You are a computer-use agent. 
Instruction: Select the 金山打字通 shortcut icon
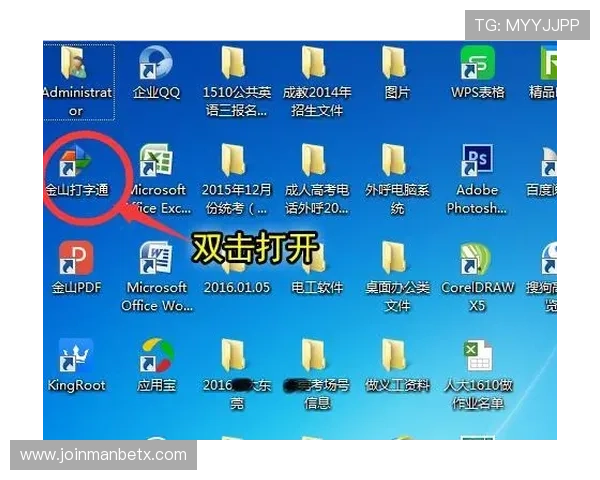[x=75, y=161]
